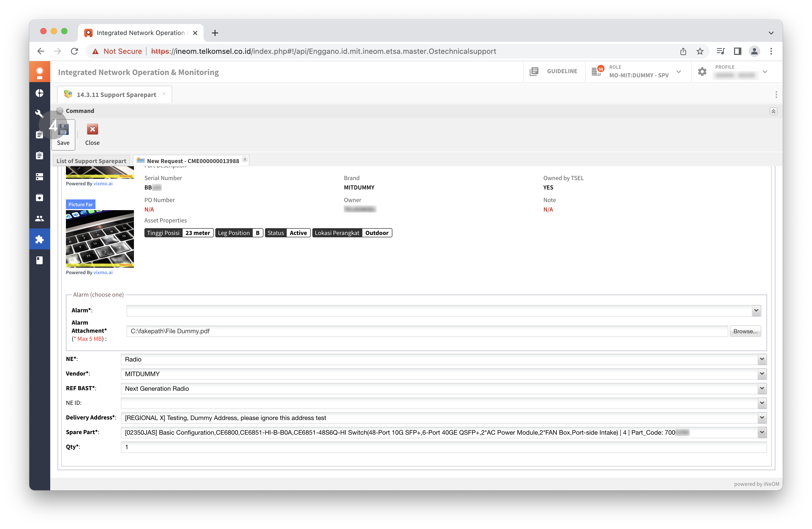Open the wrench tools sidebar icon

(x=40, y=113)
